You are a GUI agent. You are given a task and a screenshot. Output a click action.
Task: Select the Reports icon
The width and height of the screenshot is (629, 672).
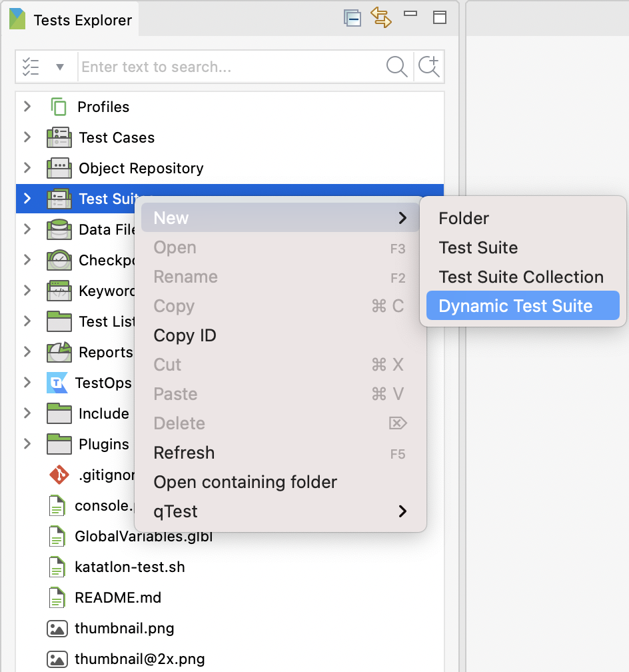[x=59, y=352]
